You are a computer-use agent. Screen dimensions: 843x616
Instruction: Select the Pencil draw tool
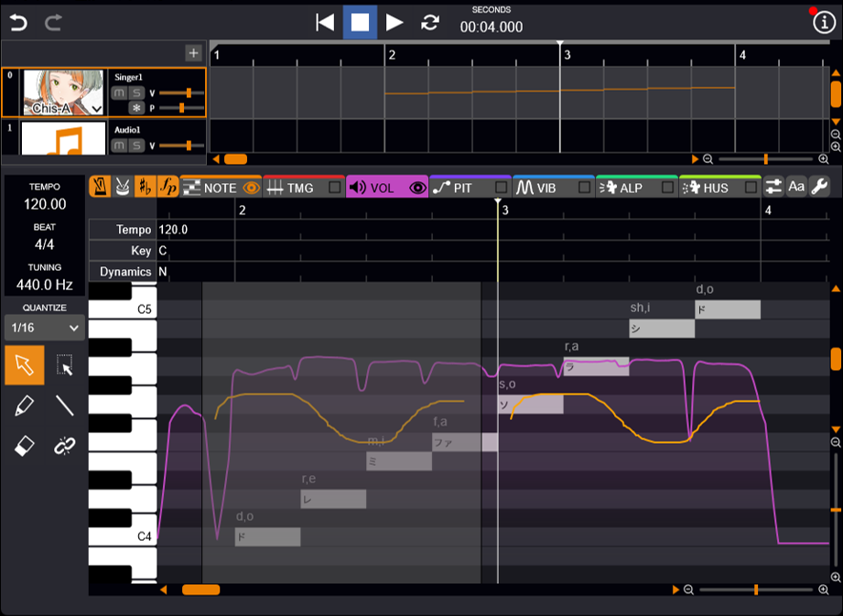coord(25,405)
